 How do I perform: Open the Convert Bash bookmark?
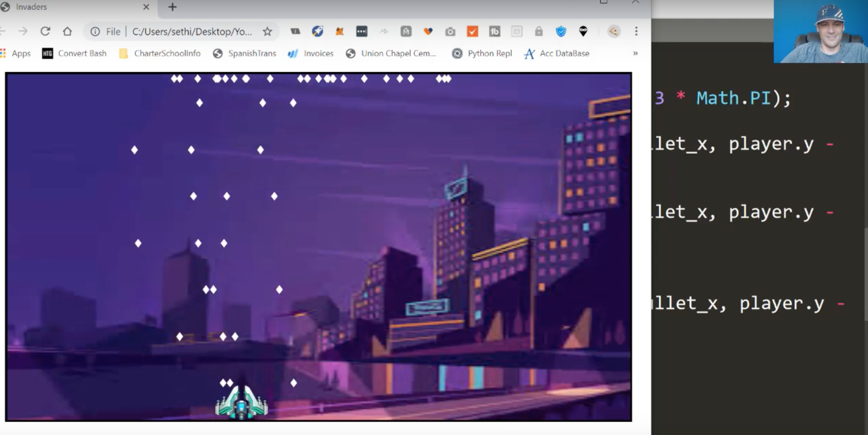click(x=74, y=53)
